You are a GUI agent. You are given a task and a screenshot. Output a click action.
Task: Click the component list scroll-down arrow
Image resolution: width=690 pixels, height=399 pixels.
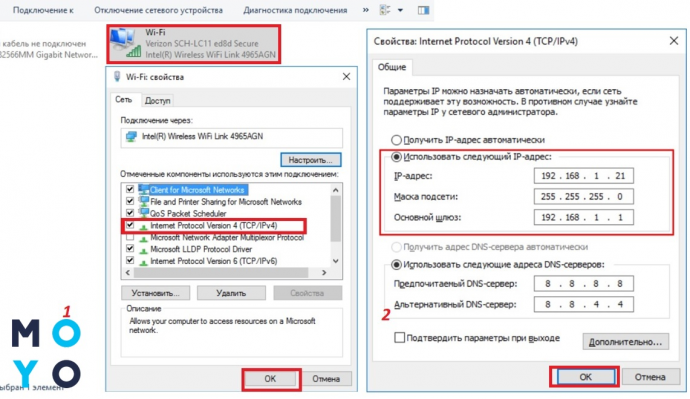coord(336,261)
